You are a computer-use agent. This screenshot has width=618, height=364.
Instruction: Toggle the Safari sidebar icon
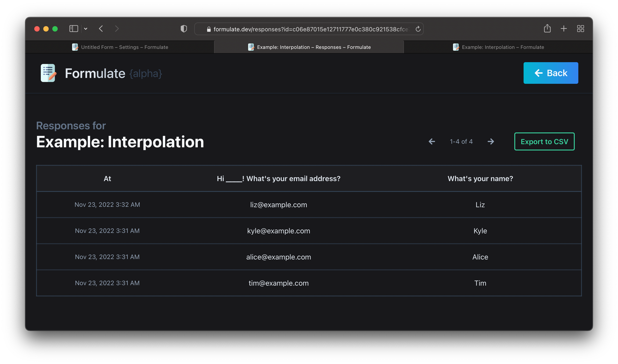click(74, 29)
